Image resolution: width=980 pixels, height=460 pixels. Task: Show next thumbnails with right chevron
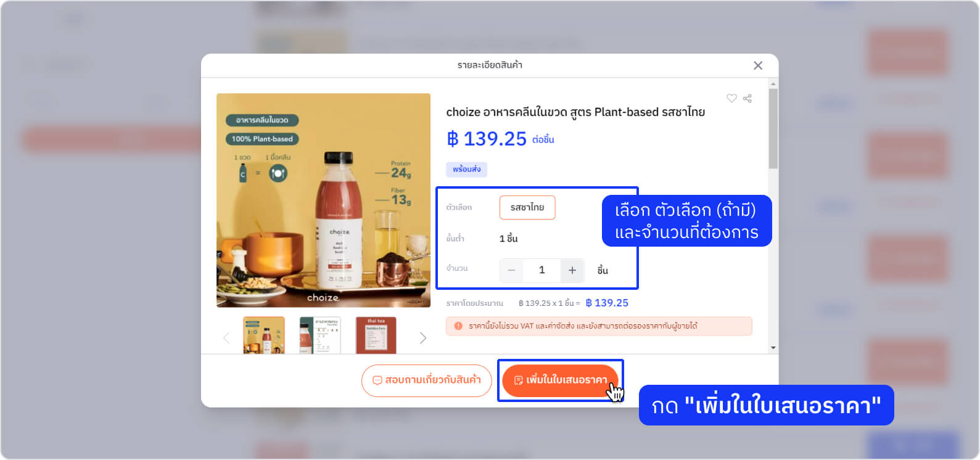click(422, 338)
